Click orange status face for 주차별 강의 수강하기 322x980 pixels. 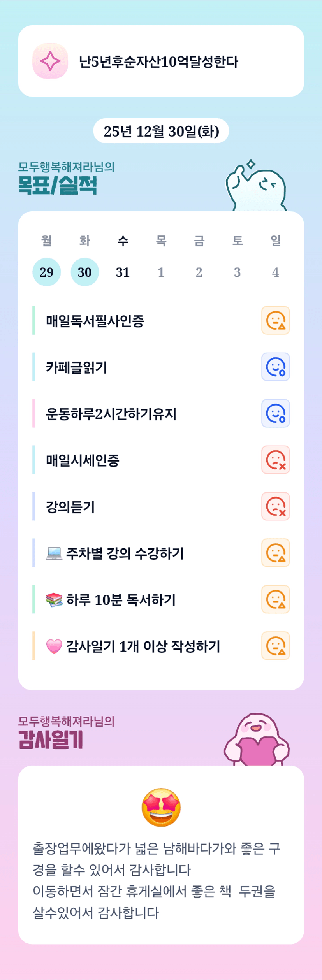pos(275,553)
